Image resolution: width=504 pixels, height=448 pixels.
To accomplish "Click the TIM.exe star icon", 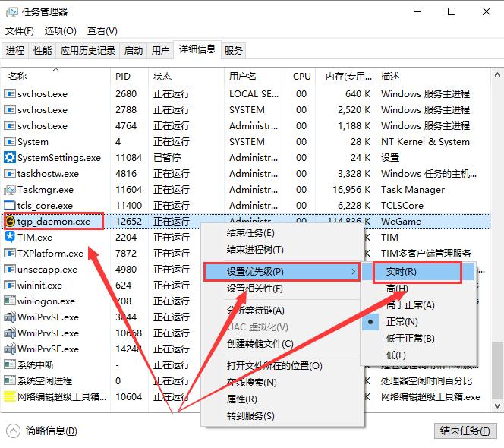I will tap(10, 238).
